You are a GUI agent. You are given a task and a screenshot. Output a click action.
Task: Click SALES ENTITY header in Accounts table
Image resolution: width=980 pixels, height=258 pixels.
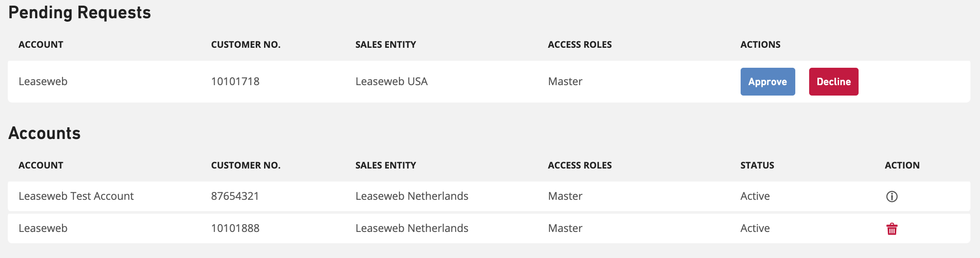pos(385,165)
